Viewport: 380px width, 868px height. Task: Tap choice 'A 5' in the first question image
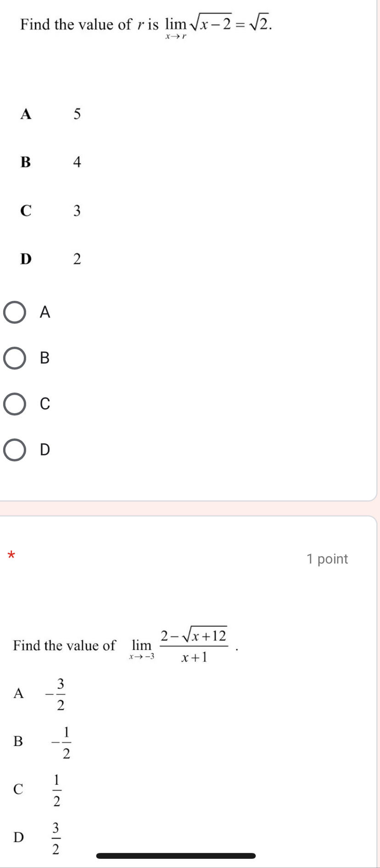click(50, 113)
